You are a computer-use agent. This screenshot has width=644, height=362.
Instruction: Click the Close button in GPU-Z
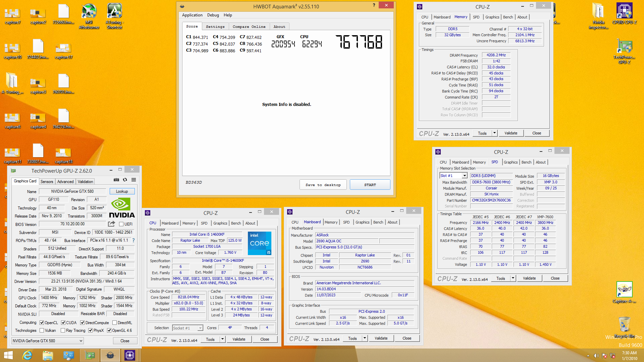click(x=125, y=341)
